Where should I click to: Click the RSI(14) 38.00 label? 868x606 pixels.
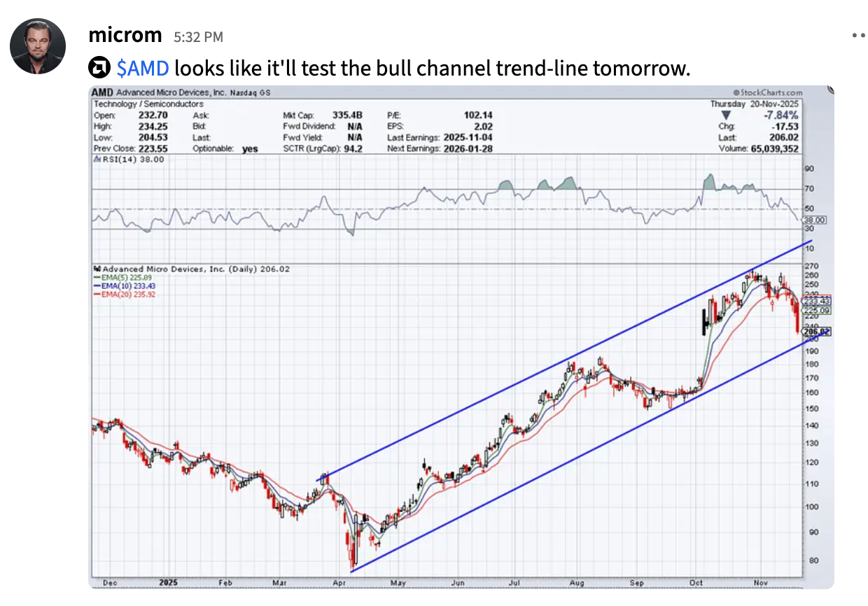[129, 160]
